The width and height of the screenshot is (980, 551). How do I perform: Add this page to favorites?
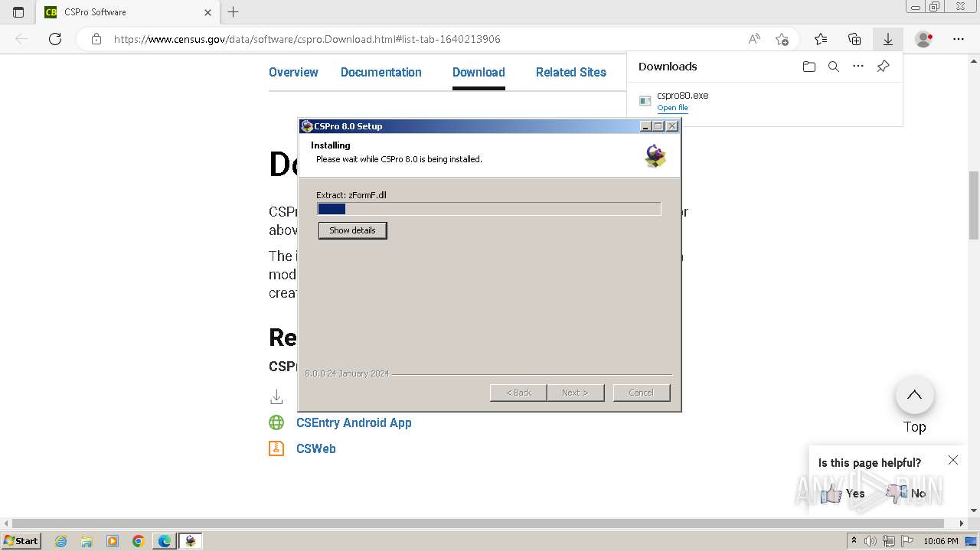coord(782,39)
